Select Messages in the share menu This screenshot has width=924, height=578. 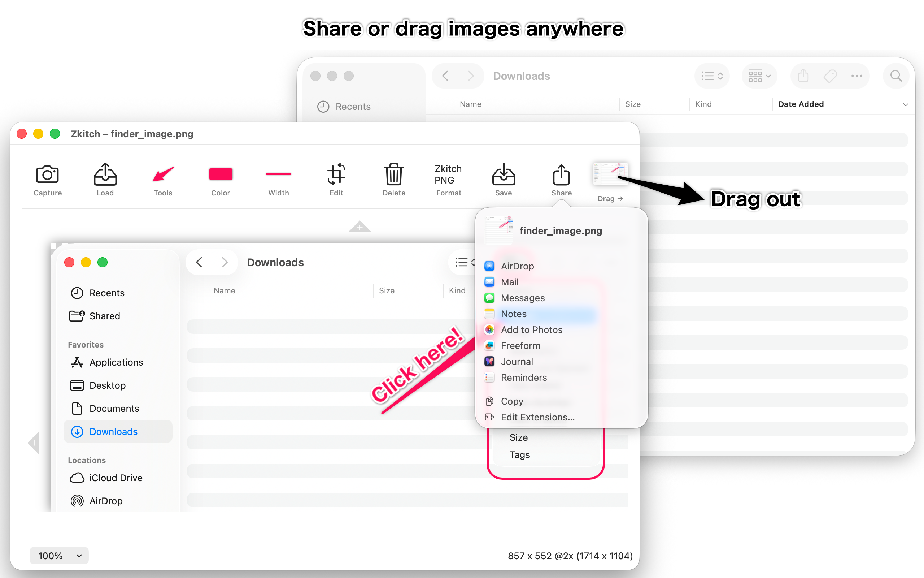point(522,298)
